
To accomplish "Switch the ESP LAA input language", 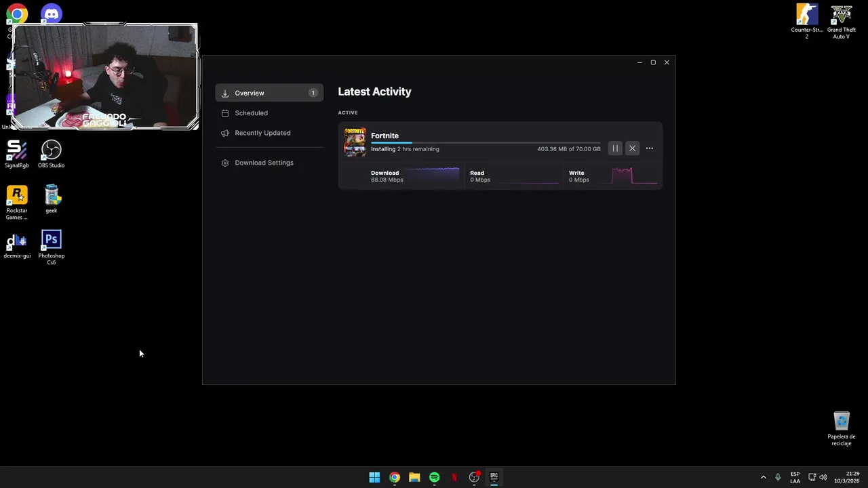I will (795, 477).
